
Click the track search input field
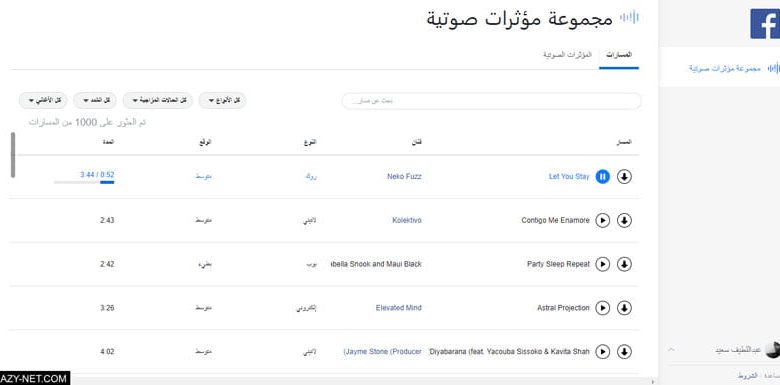click(491, 101)
